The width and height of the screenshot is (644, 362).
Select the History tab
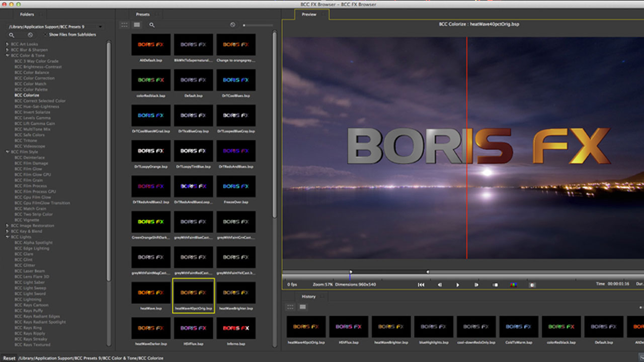coord(308,297)
